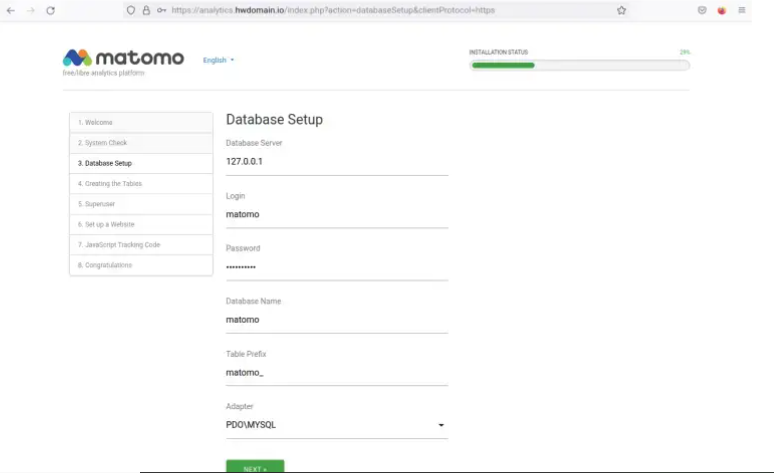Select step 4. Creating the Tables
This screenshot has height=473, width=774.
[141, 184]
